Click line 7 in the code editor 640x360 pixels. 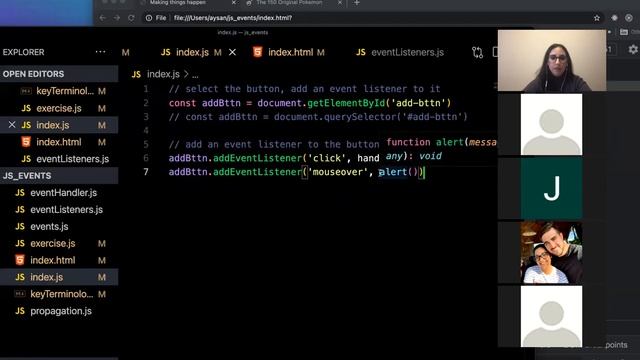[296, 172]
